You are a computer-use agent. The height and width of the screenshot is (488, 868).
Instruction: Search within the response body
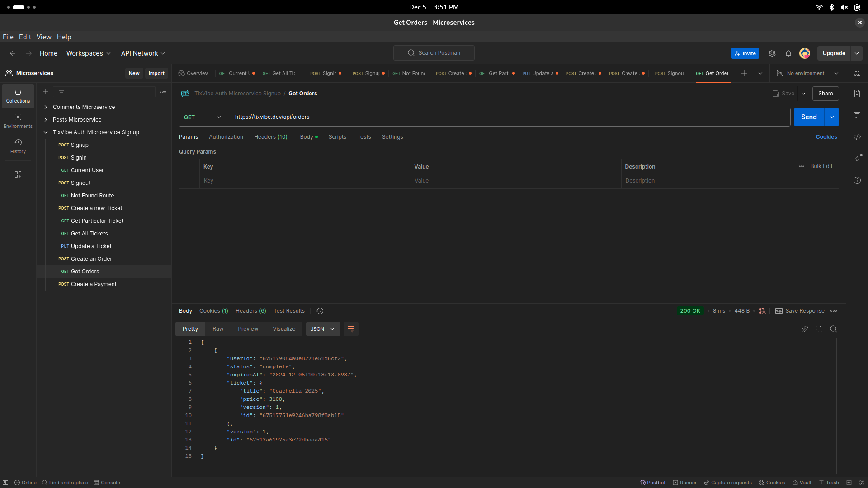[x=834, y=329]
